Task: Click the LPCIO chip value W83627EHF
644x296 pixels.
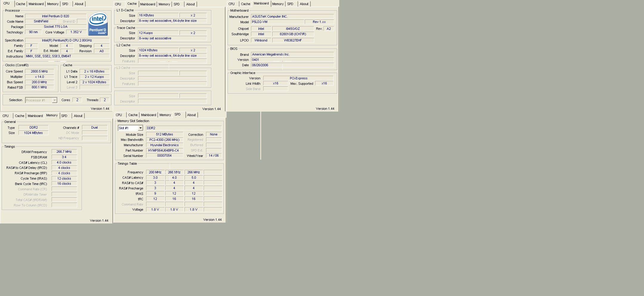Action: tap(293, 41)
